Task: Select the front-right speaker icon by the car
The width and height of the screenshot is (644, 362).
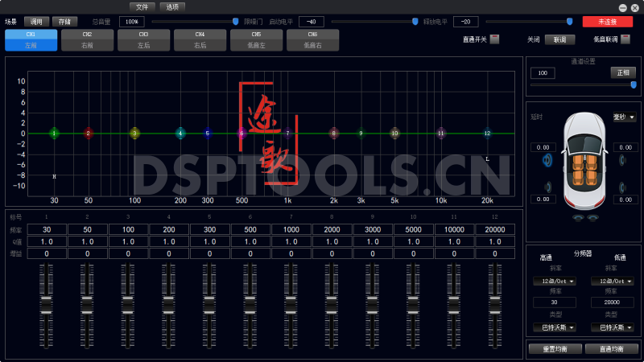Action: pyautogui.click(x=622, y=160)
